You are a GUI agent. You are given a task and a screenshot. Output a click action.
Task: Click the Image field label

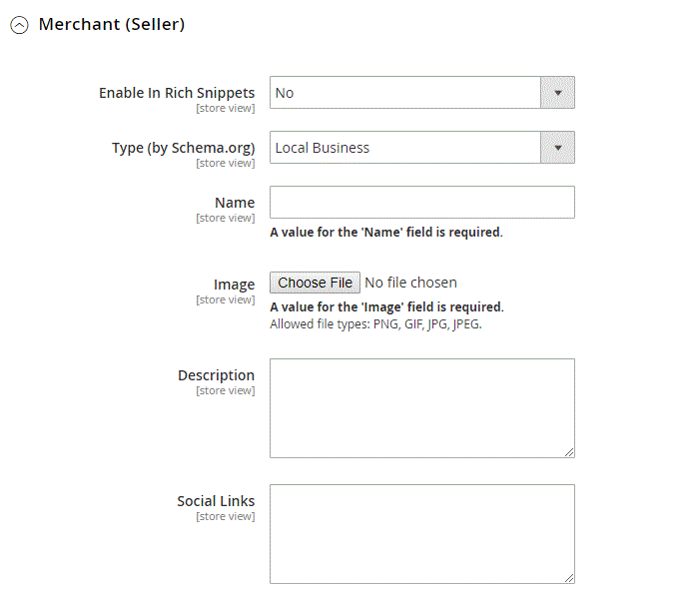coord(234,285)
